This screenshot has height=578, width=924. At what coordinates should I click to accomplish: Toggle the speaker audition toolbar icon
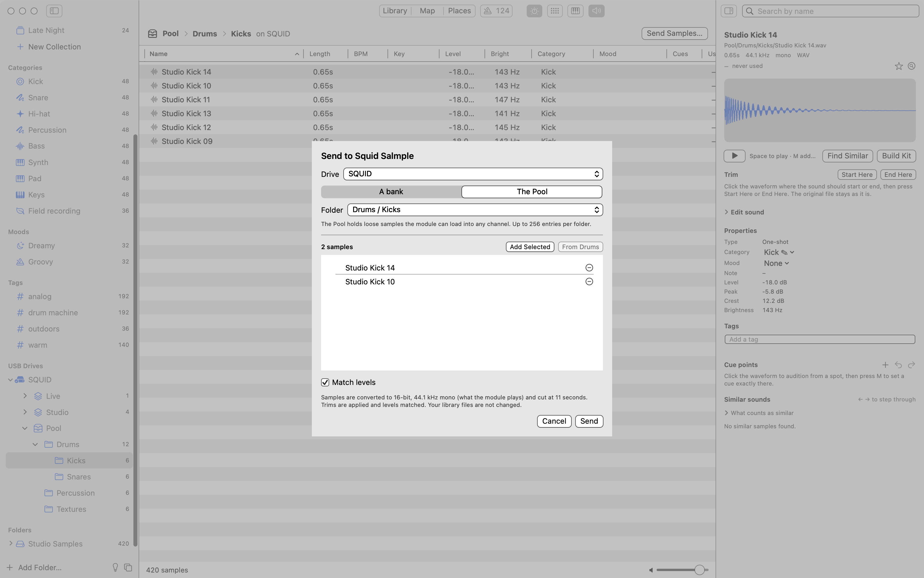[596, 11]
